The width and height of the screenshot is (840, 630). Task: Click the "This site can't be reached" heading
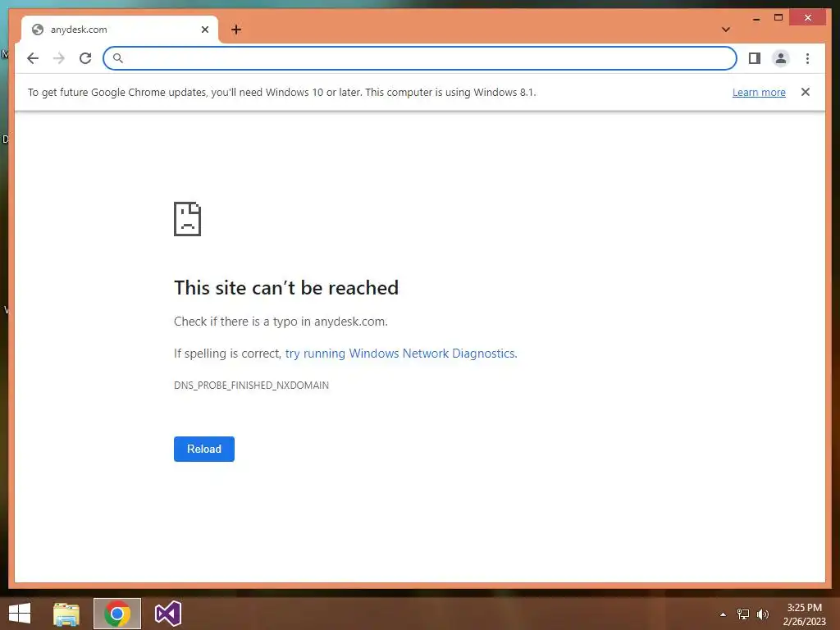286,288
